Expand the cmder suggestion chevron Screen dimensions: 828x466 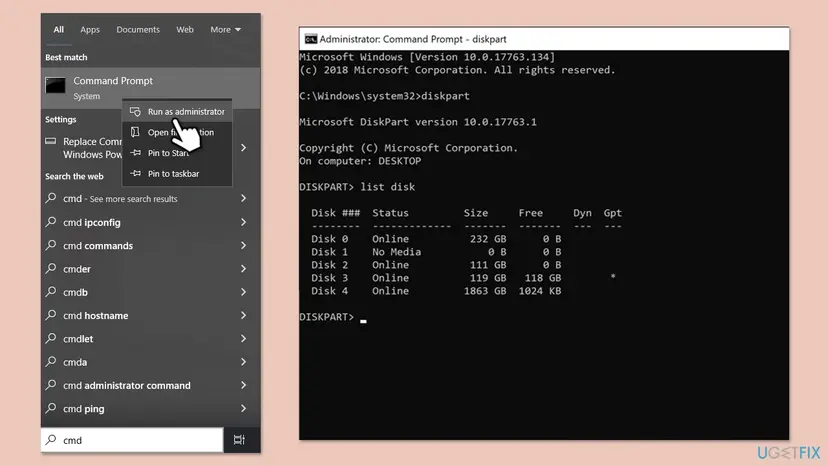(x=243, y=268)
